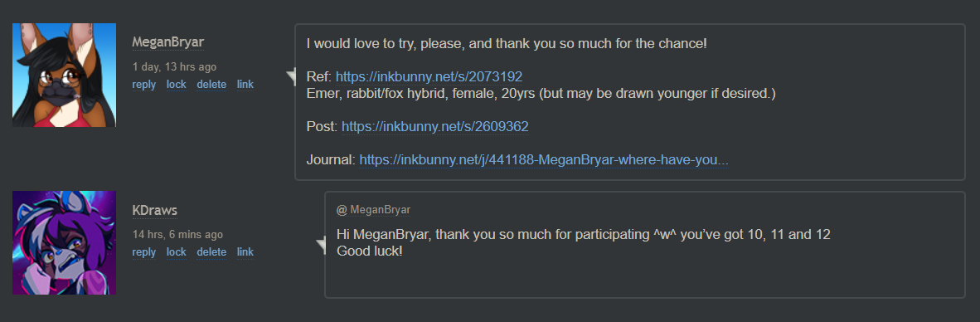Get link for KDraws' comment
Screen dimensions: 980x322
pos(245,252)
